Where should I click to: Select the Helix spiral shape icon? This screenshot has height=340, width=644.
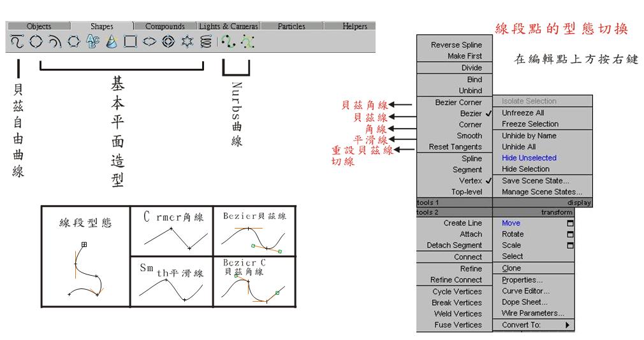(x=206, y=41)
